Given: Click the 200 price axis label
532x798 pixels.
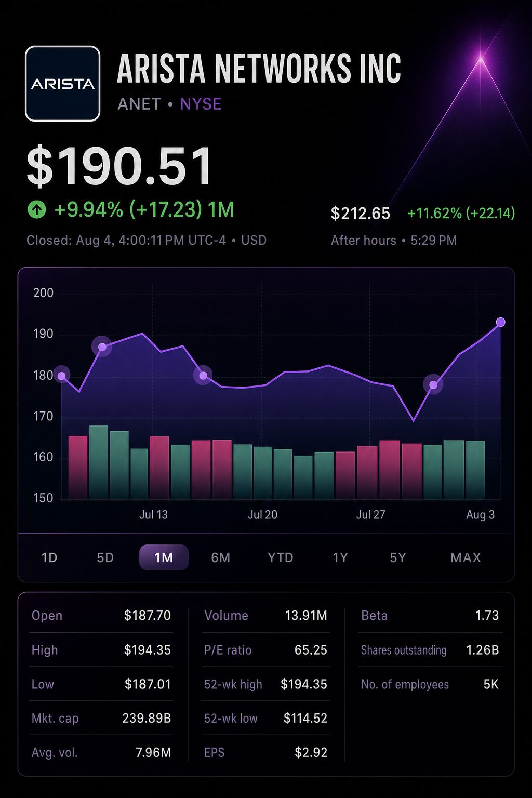Looking at the screenshot, I should point(43,293).
